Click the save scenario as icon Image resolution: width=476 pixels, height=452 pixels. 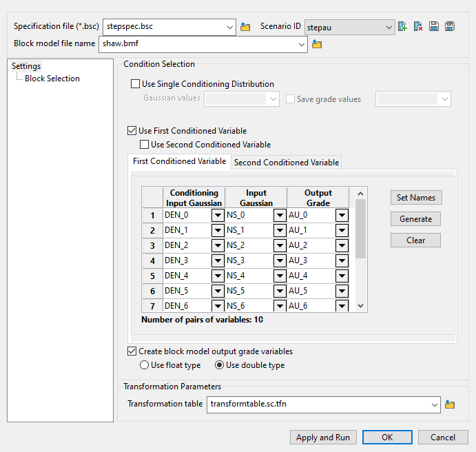449,27
